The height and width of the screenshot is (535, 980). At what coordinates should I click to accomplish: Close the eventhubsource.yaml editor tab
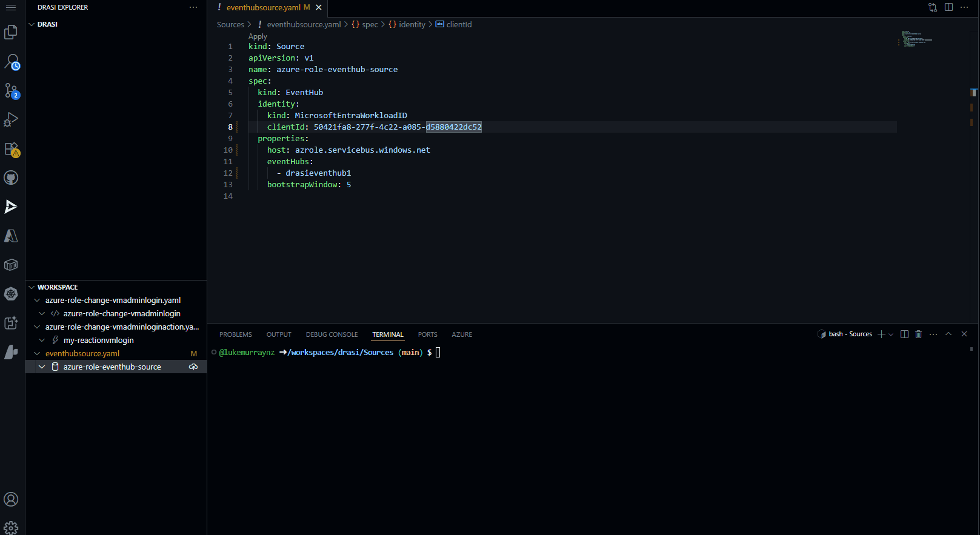tap(319, 7)
